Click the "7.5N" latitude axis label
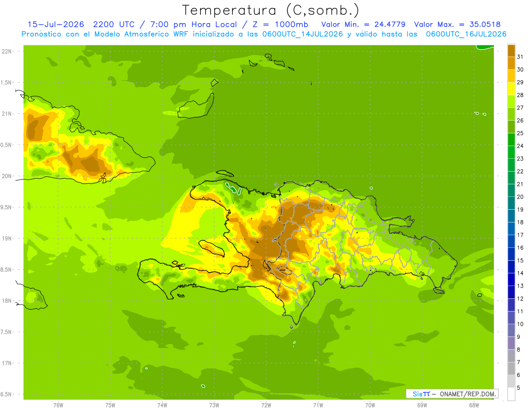 click(x=7, y=332)
